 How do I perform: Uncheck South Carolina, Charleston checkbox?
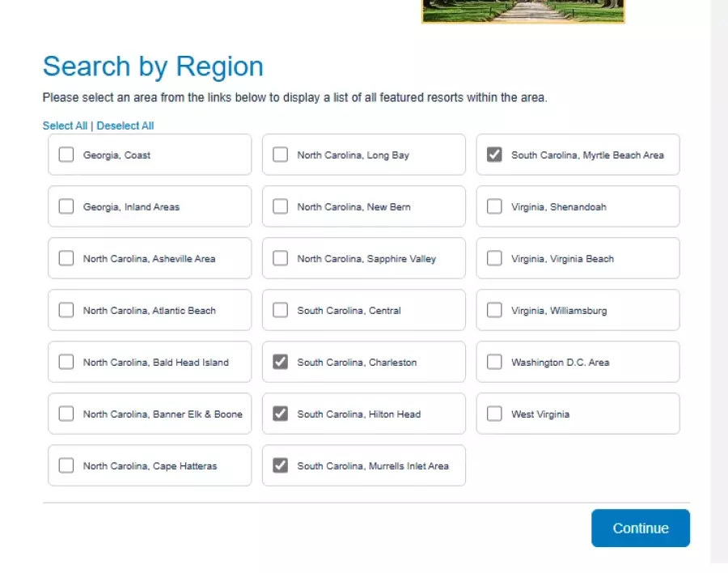[280, 362]
